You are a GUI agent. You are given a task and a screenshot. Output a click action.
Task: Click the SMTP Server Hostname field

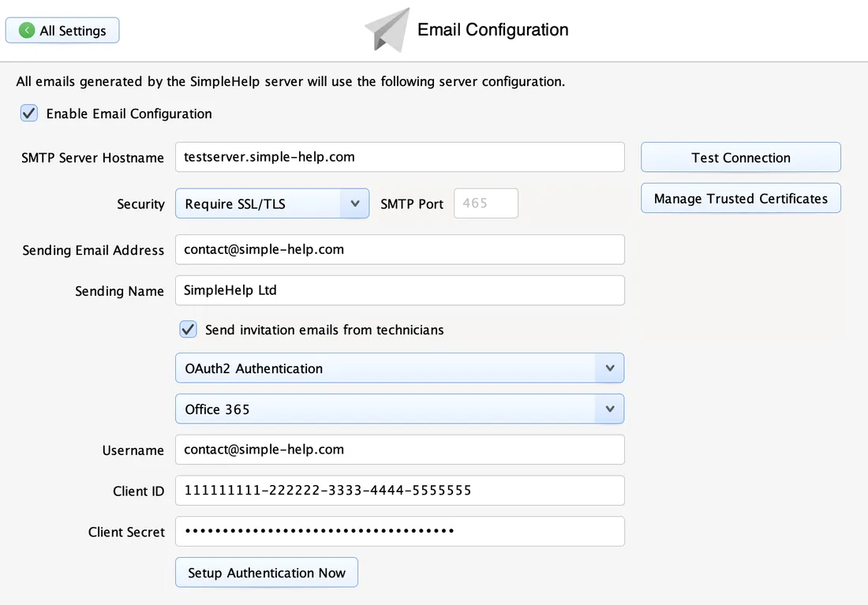pyautogui.click(x=399, y=157)
